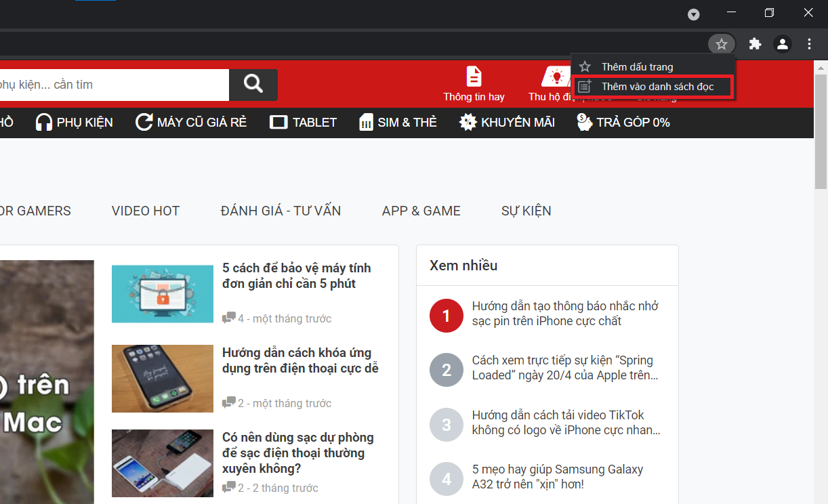
Task: Select the headphones icon beside PHỤ KIỆN
Action: (x=43, y=122)
